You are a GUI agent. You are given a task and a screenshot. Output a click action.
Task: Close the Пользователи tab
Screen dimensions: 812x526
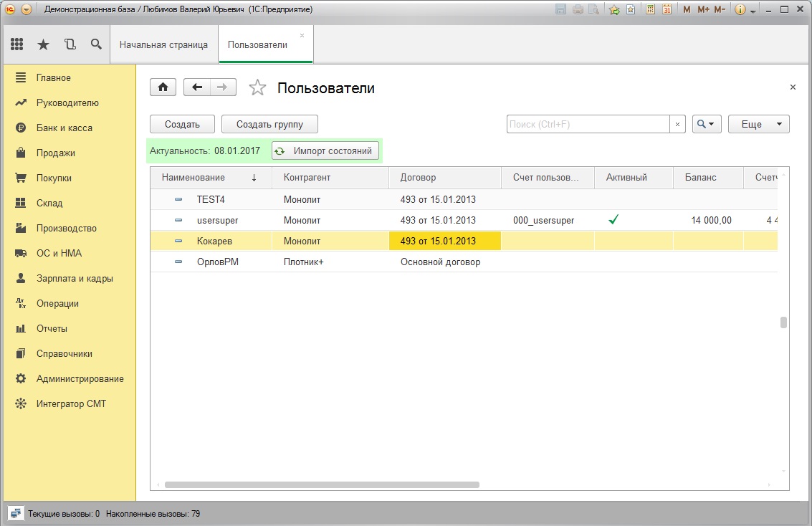[x=302, y=35]
